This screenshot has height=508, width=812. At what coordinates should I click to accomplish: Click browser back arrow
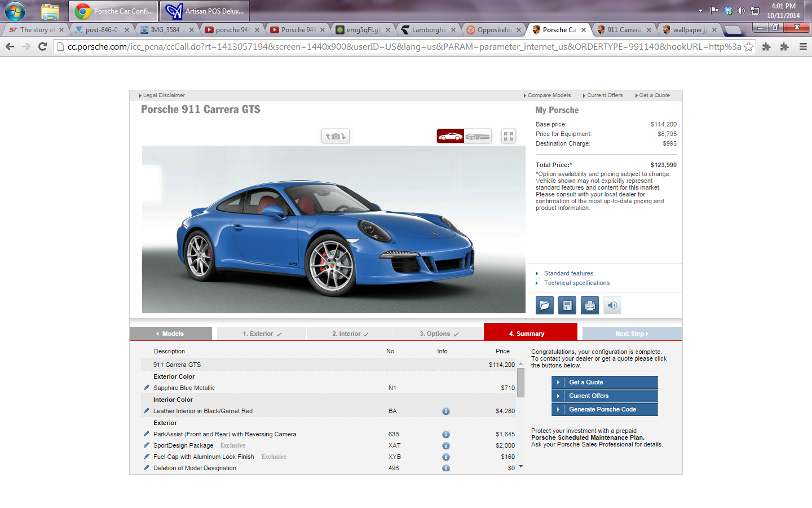coord(10,47)
